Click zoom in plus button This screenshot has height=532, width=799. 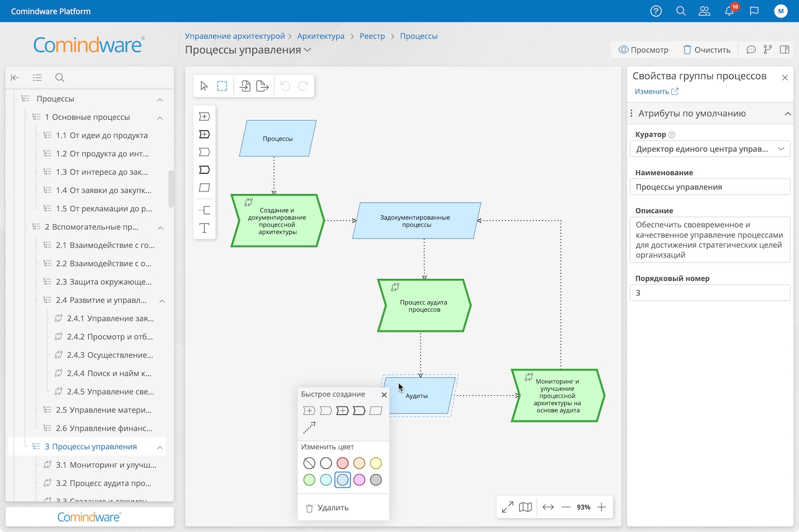[601, 507]
